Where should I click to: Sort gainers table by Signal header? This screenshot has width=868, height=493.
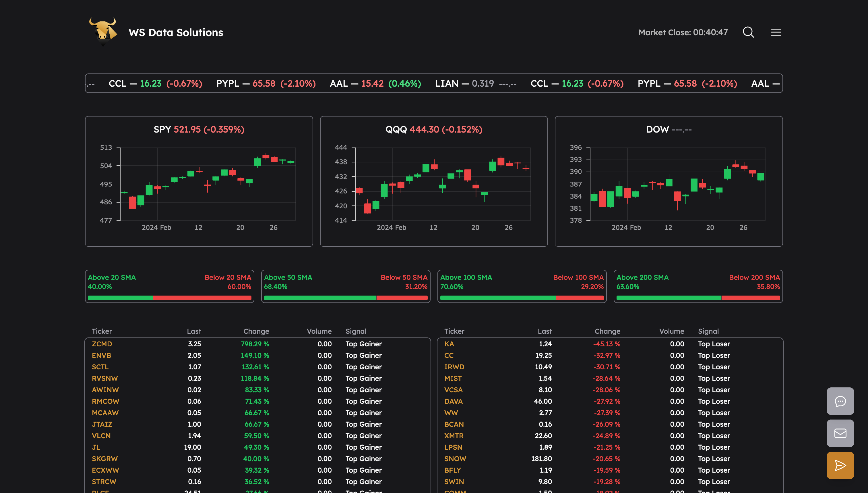(x=356, y=331)
